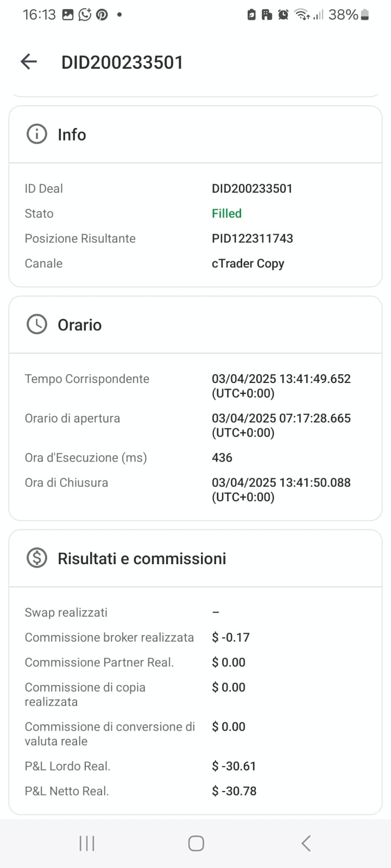This screenshot has height=868, width=391.
Task: Tap the Pinterest notification icon
Action: [102, 15]
